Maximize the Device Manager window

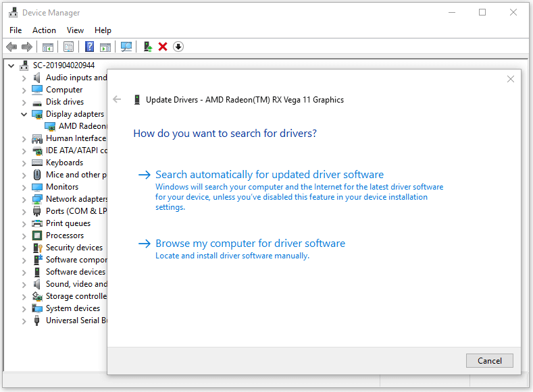(482, 13)
